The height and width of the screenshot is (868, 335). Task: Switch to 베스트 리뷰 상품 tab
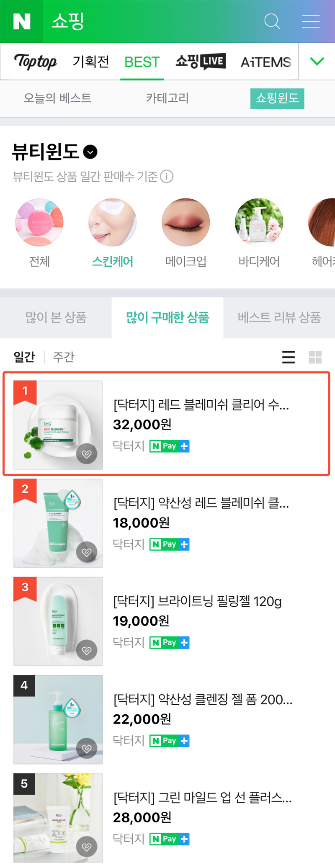tap(279, 317)
